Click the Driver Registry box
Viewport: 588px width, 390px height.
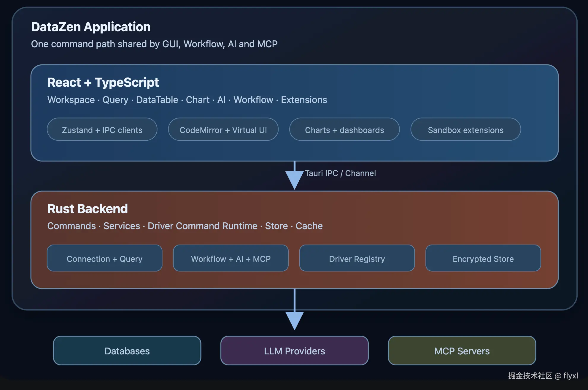tap(357, 258)
